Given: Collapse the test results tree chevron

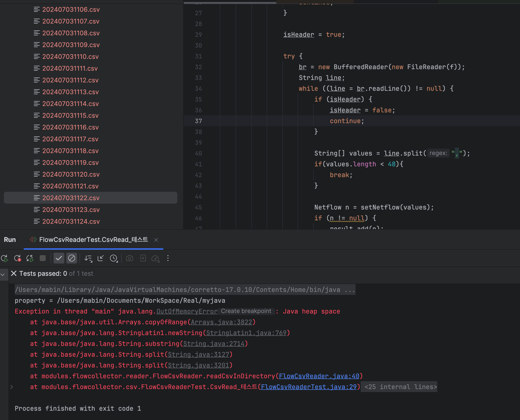Looking at the screenshot, I should 3,274.
